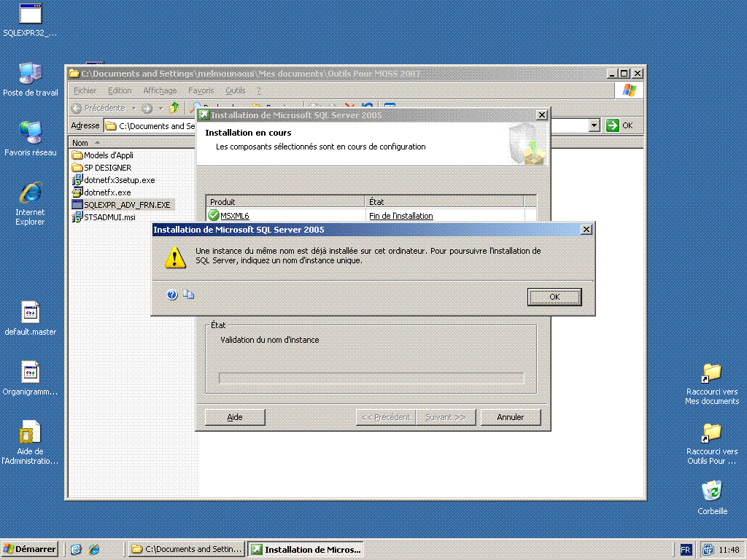Open the Démarrer start menu
The image size is (747, 560).
(30, 549)
